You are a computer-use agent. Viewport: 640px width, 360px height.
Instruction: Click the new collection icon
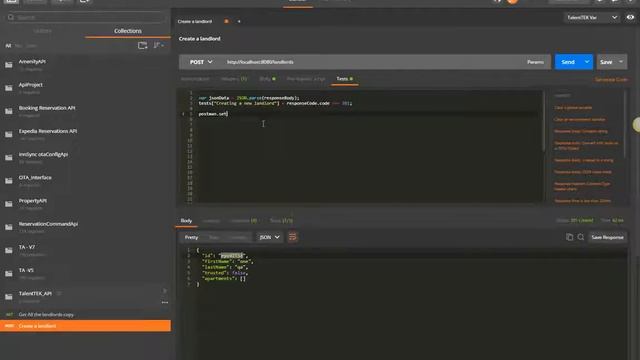click(x=142, y=45)
